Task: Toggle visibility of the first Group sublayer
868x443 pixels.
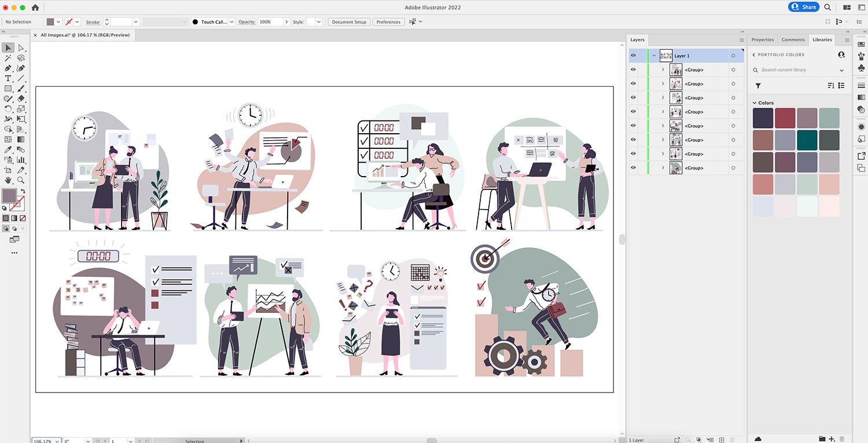Action: click(633, 69)
